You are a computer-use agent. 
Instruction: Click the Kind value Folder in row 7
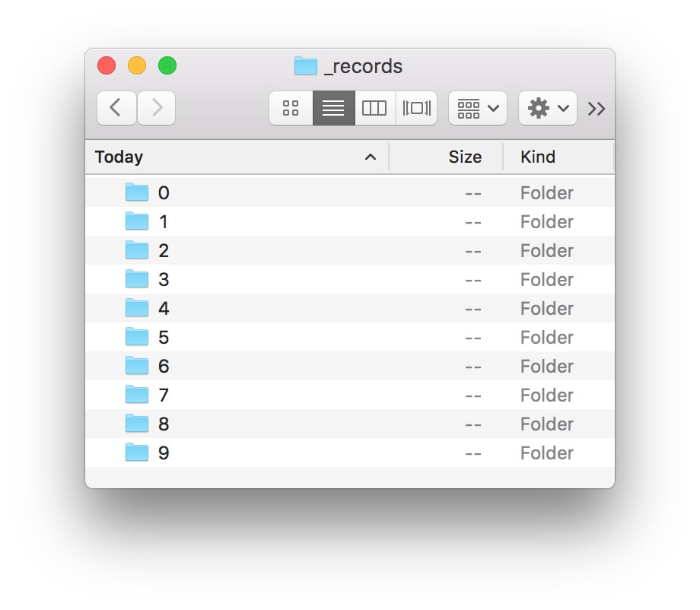tap(547, 396)
